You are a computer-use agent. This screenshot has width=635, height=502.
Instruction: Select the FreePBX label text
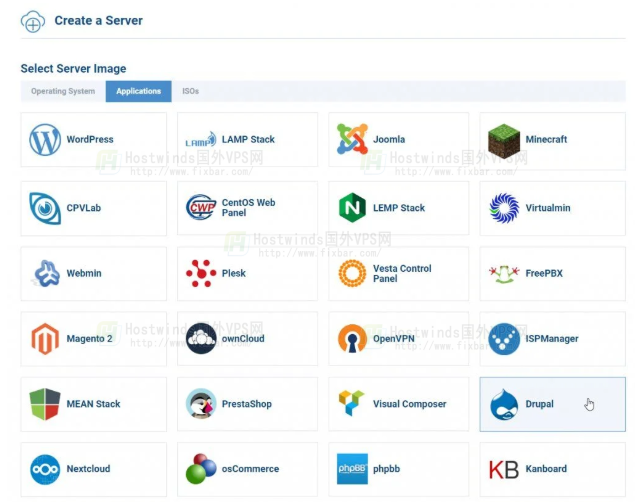tap(544, 273)
